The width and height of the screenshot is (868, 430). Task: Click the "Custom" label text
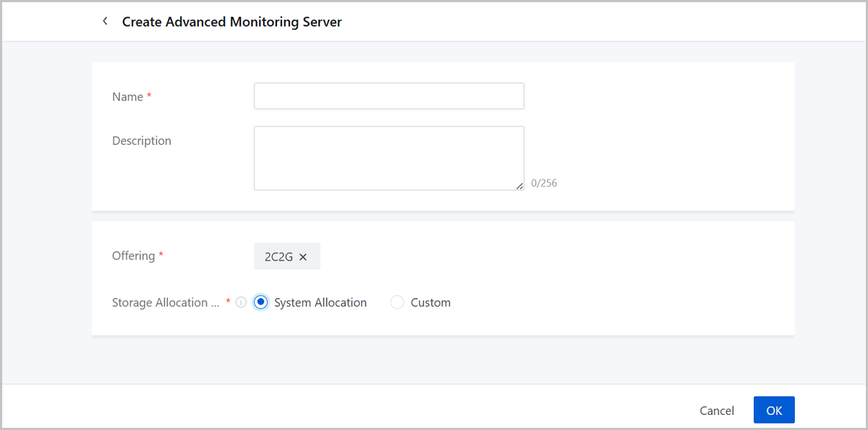430,303
